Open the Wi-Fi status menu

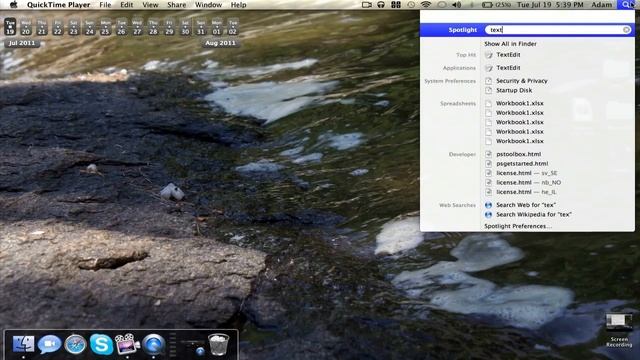426,5
